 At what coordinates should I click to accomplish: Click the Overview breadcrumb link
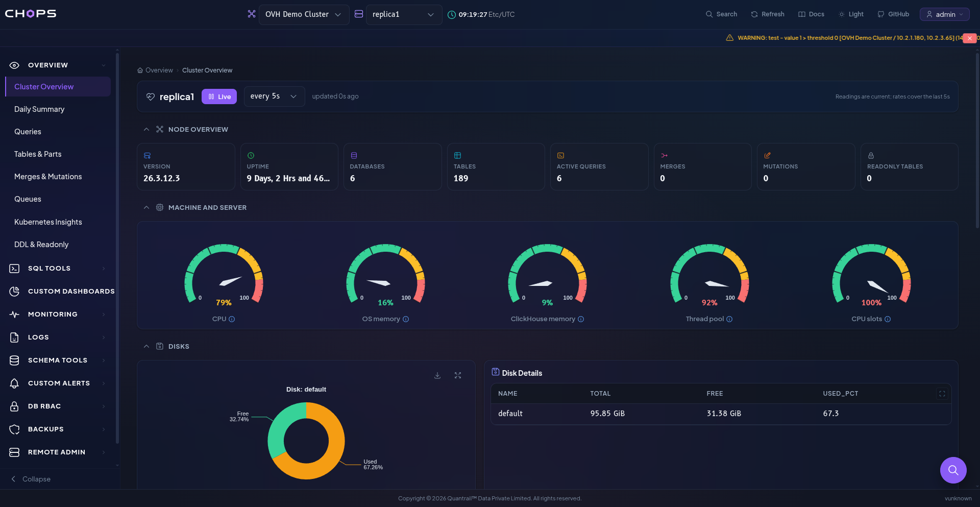[159, 70]
